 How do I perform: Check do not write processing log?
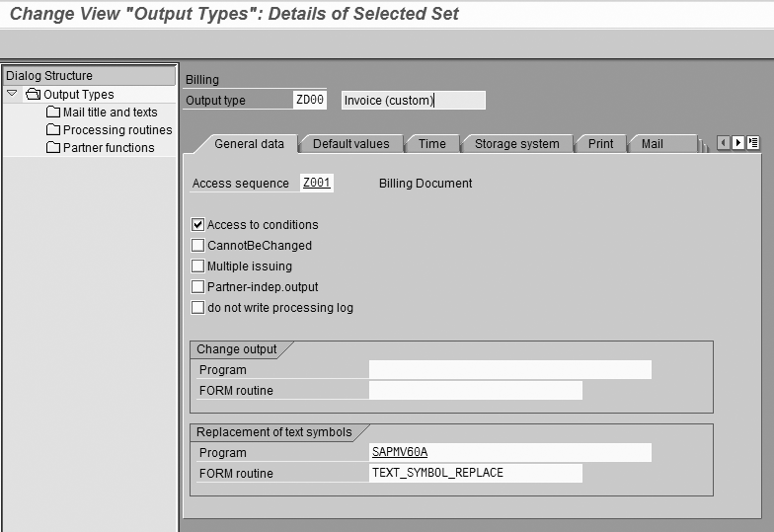[x=198, y=308]
